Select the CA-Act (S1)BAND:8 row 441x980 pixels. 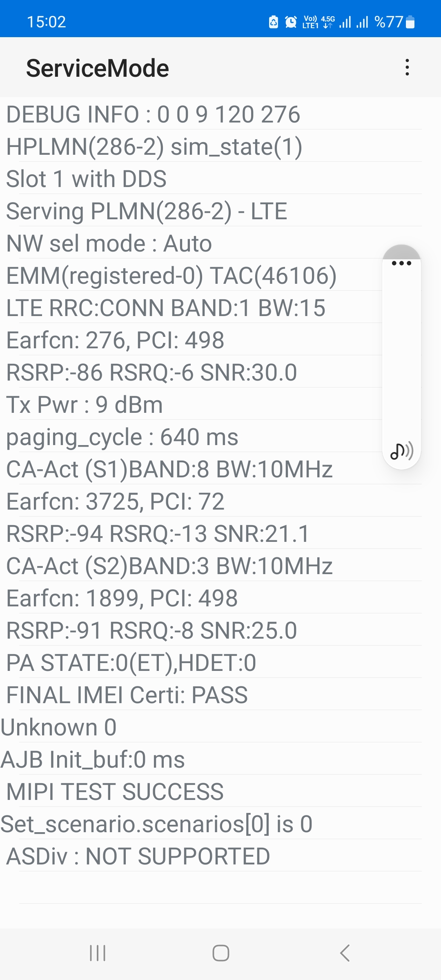tap(211, 469)
